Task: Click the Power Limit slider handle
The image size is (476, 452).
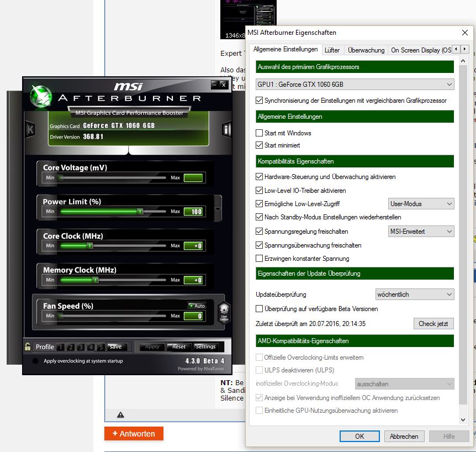Action: 140,211
